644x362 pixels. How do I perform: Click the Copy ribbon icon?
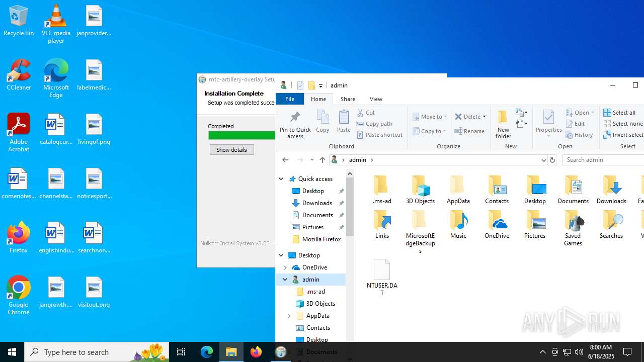[323, 121]
